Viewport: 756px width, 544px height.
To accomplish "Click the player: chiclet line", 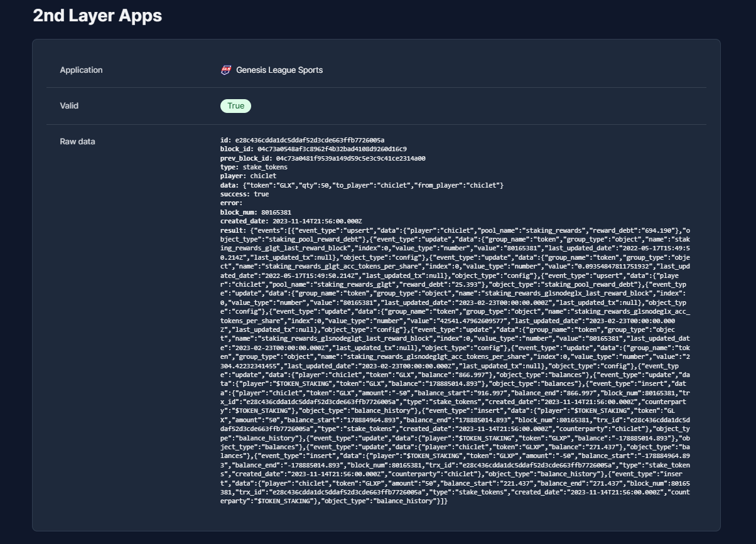I will 248,176.
